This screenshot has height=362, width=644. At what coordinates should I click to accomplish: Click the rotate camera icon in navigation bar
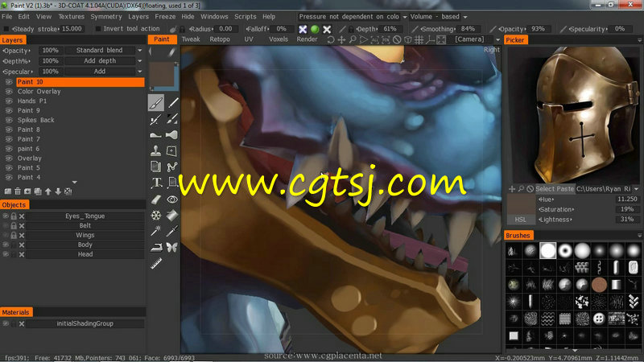(331, 39)
